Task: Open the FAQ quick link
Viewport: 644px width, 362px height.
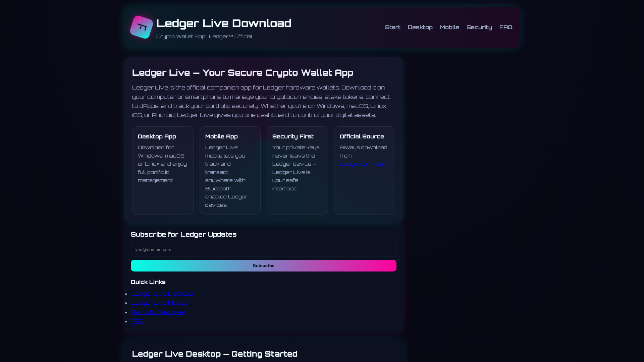Action: (x=137, y=321)
